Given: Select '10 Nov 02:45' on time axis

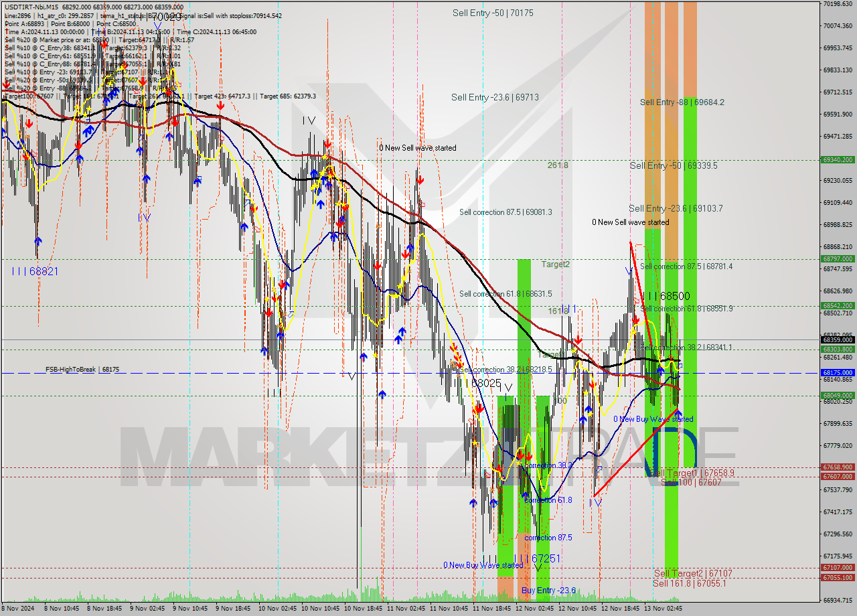Looking at the screenshot, I should coord(277,609).
